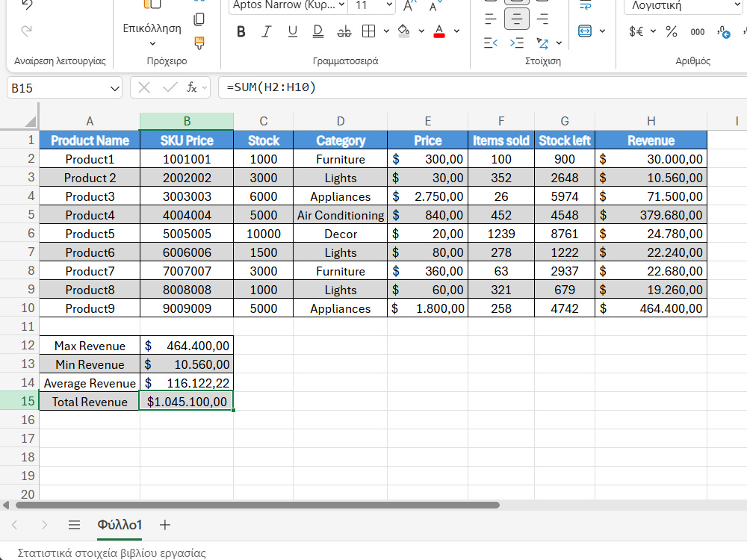This screenshot has width=747, height=560.
Task: Toggle center alignment
Action: tap(516, 19)
